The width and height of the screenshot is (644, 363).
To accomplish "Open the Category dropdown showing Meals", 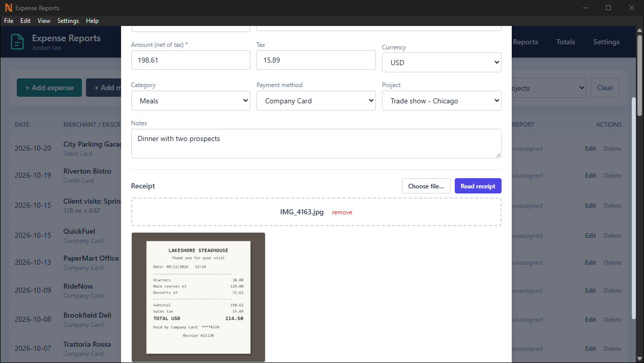I will pyautogui.click(x=190, y=101).
